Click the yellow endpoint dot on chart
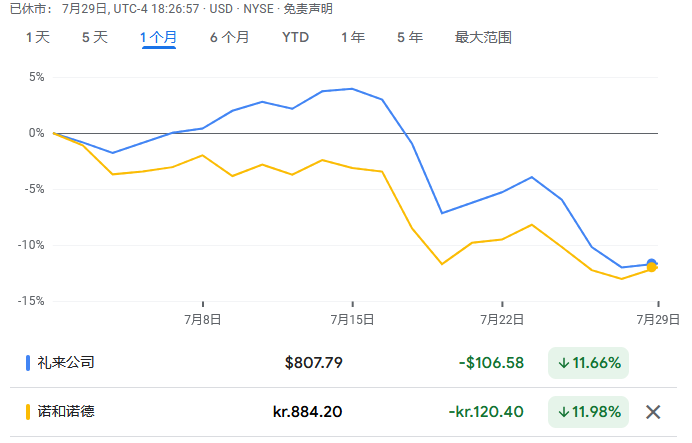The width and height of the screenshot is (692, 443). click(x=652, y=268)
